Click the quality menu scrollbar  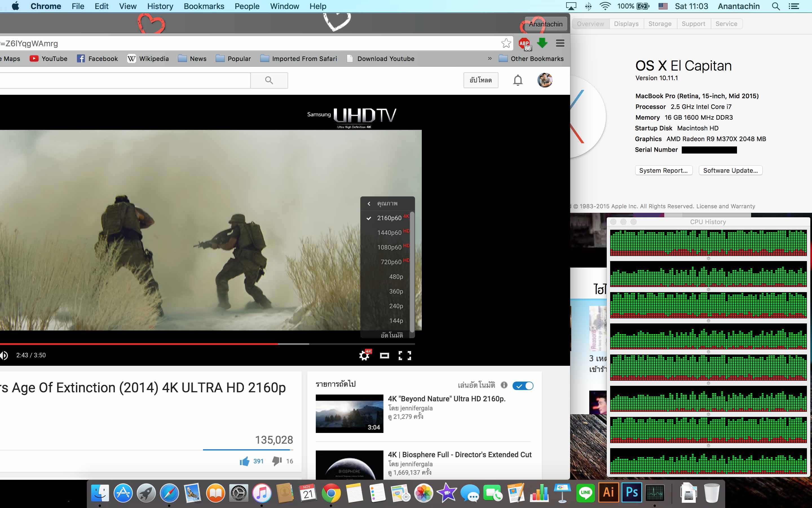click(412, 272)
